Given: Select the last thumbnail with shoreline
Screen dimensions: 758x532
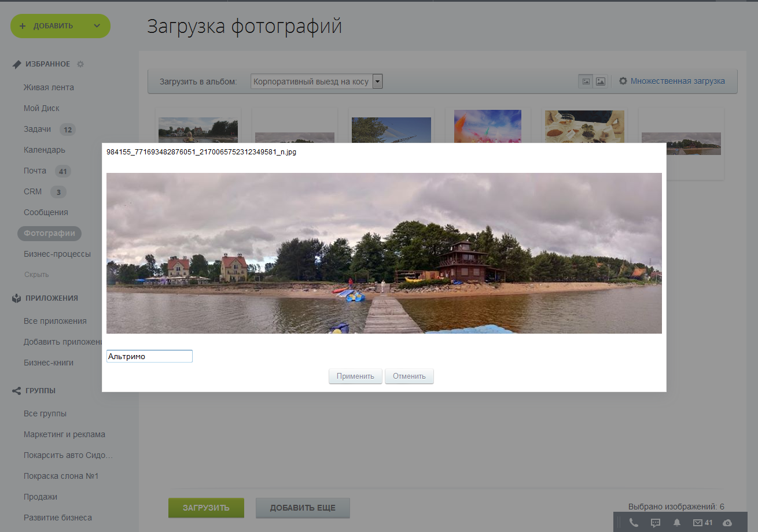Looking at the screenshot, I should (x=681, y=143).
